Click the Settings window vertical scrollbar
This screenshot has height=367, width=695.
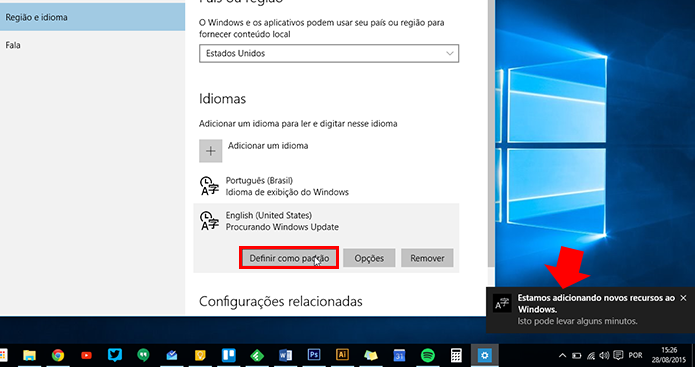[x=491, y=133]
